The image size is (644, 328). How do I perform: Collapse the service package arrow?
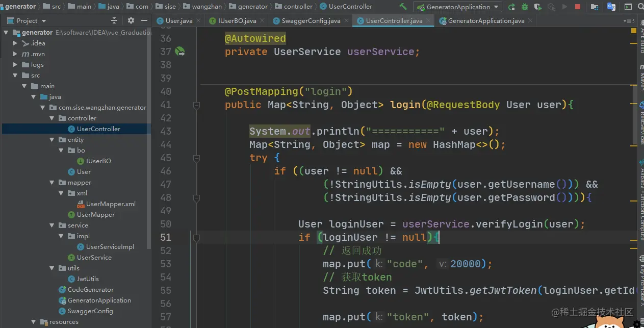[52, 225]
